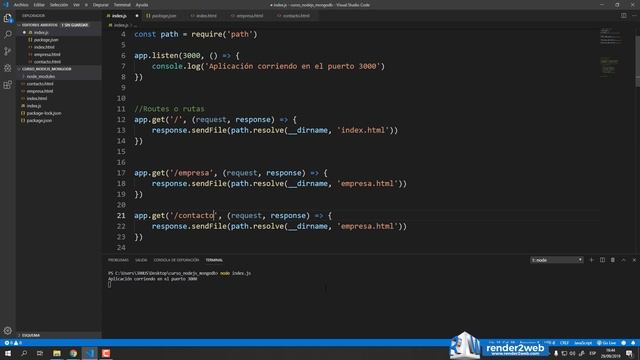The width and height of the screenshot is (640, 360).
Task: Open the Manage gear icon in activity bar
Action: (x=8, y=330)
